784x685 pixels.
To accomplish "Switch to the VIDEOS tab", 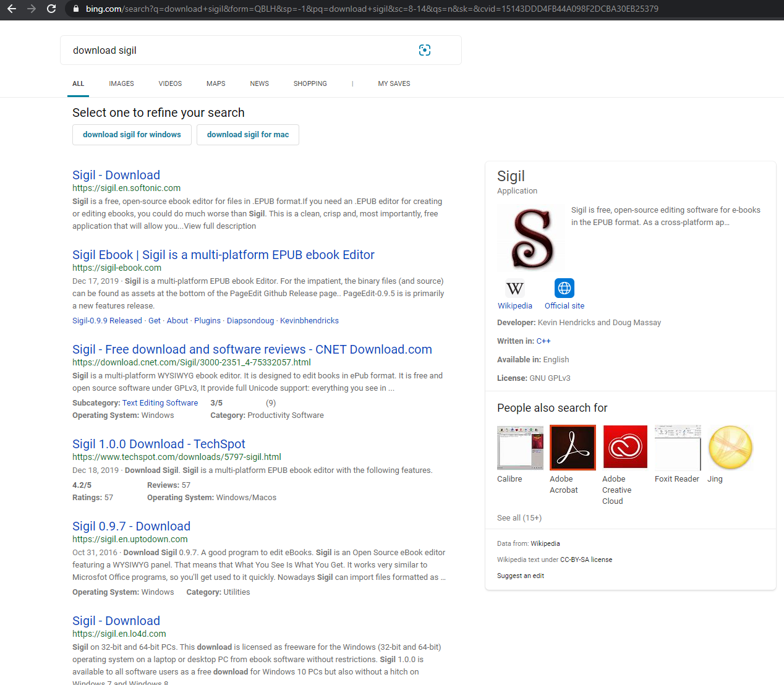I will tap(170, 83).
